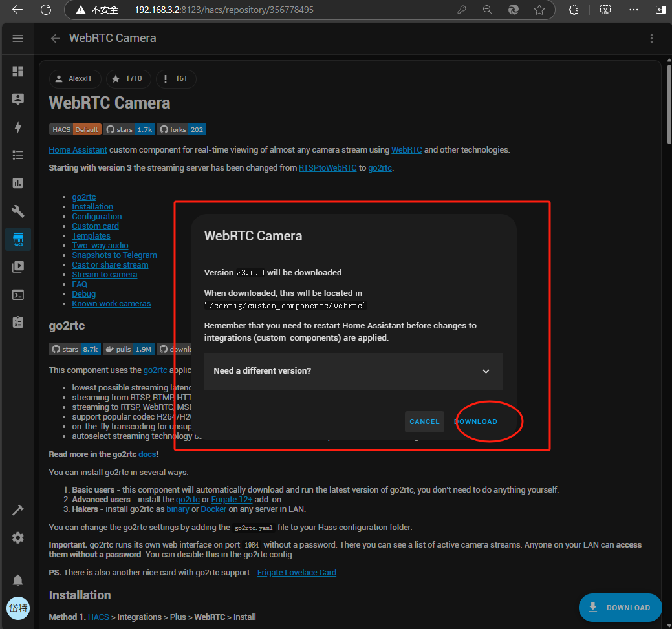Image resolution: width=672 pixels, height=629 pixels.
Task: Open the three-dot overflow menu in header
Action: (x=651, y=38)
